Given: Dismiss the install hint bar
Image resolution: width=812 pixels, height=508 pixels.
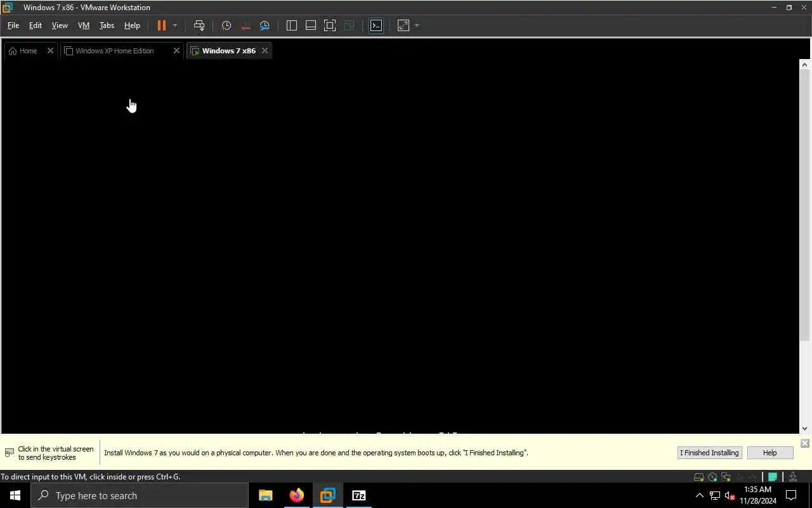Looking at the screenshot, I should click(804, 443).
